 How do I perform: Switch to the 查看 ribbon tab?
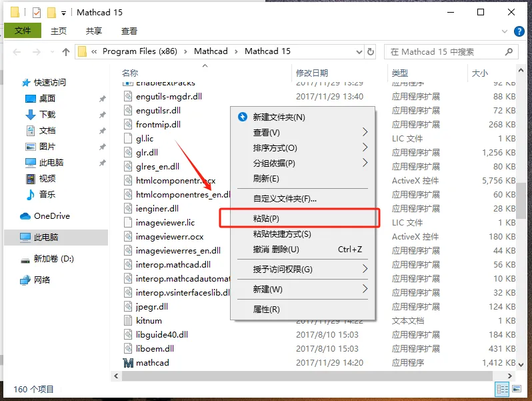click(129, 31)
